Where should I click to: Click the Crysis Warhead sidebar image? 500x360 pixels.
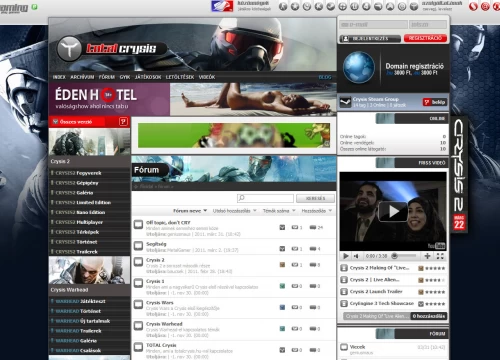click(x=89, y=270)
